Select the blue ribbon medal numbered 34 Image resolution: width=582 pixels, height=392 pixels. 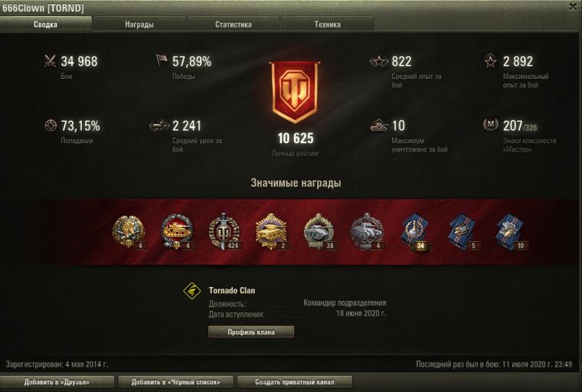coord(415,231)
